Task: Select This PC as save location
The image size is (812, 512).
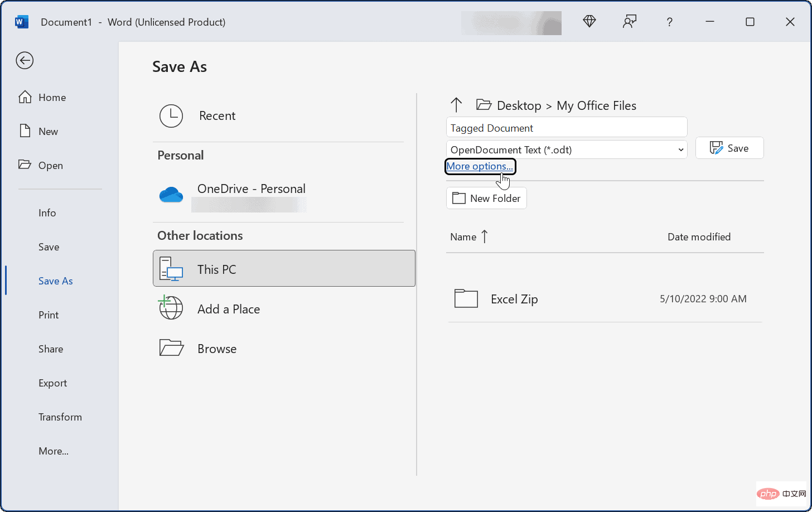Action: [x=216, y=269]
